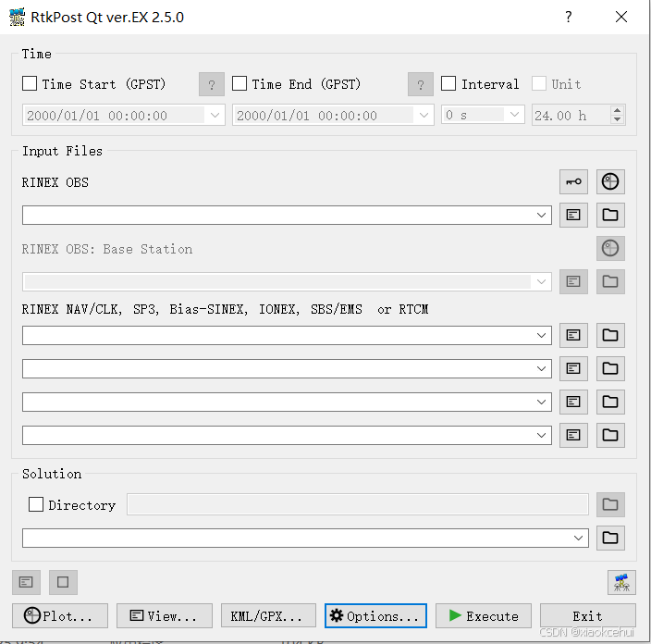Toggle the Unit checkbox
This screenshot has width=651, height=644.
tap(539, 83)
